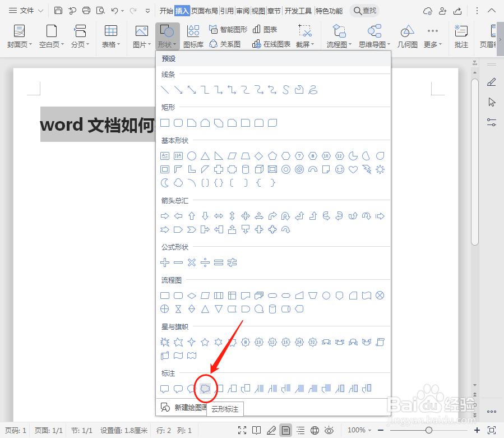Choose the rounded rectangle callout shape
The width and height of the screenshot is (504, 438).
pyautogui.click(x=178, y=389)
